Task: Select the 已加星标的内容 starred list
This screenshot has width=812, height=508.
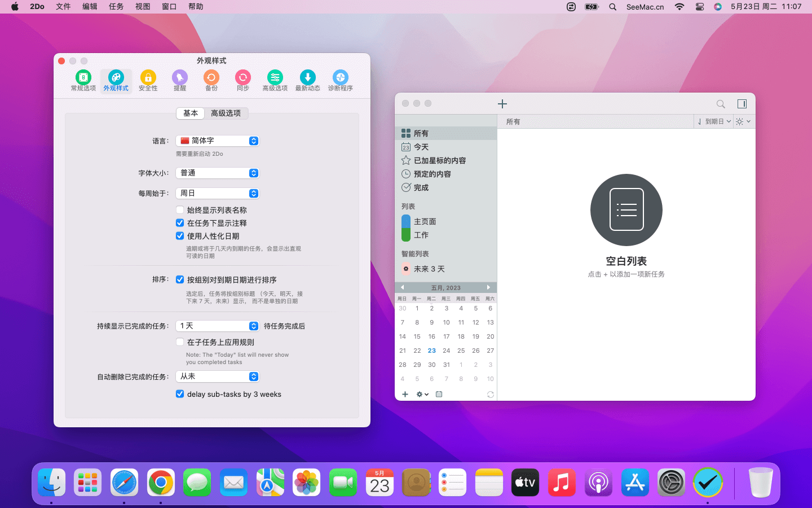Action: tap(440, 161)
